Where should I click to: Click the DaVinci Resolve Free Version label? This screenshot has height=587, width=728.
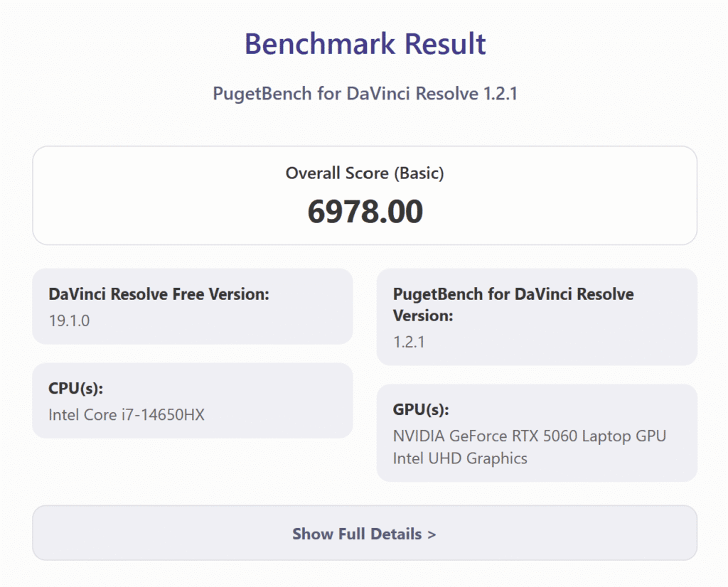pos(159,294)
